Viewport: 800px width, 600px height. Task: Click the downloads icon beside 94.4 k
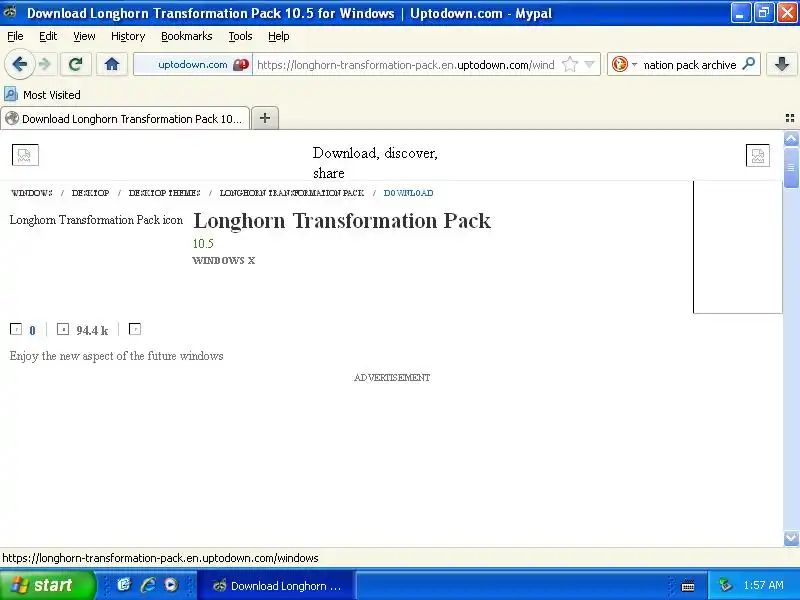63,329
